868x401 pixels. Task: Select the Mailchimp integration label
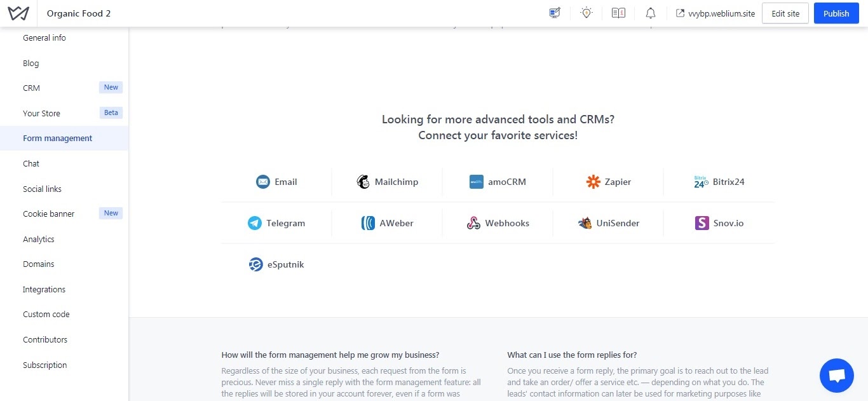397,182
